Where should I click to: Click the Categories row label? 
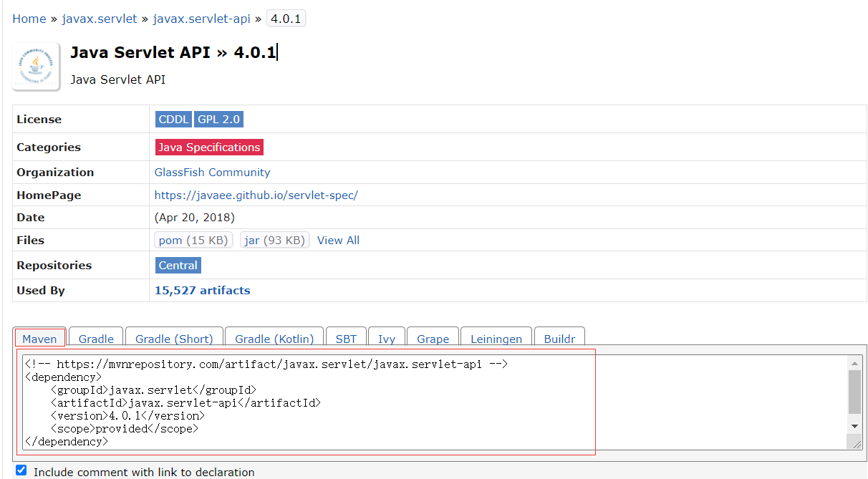pyautogui.click(x=49, y=147)
